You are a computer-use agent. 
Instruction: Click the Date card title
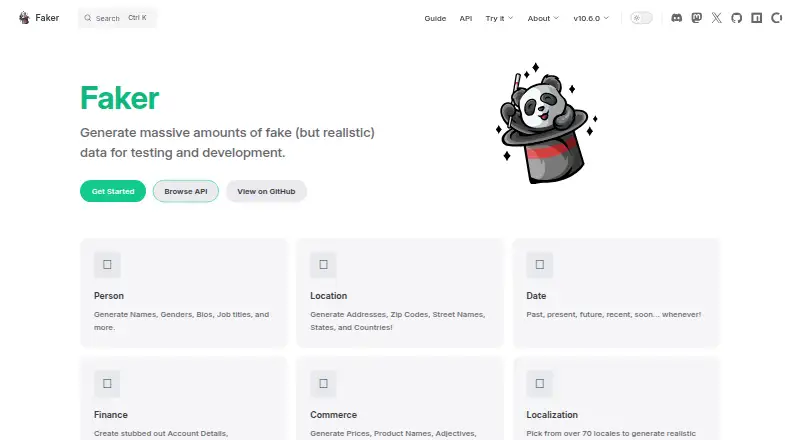536,296
